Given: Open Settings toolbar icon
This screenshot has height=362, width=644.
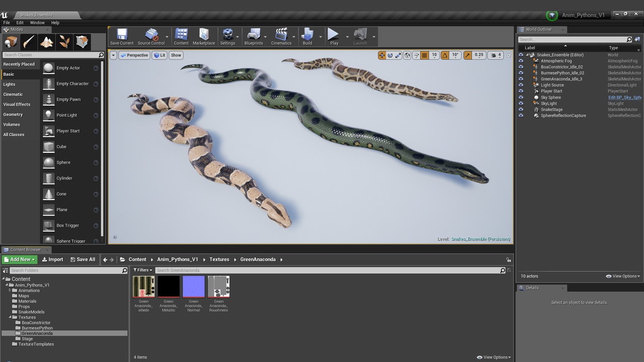Looking at the screenshot, I should [227, 37].
